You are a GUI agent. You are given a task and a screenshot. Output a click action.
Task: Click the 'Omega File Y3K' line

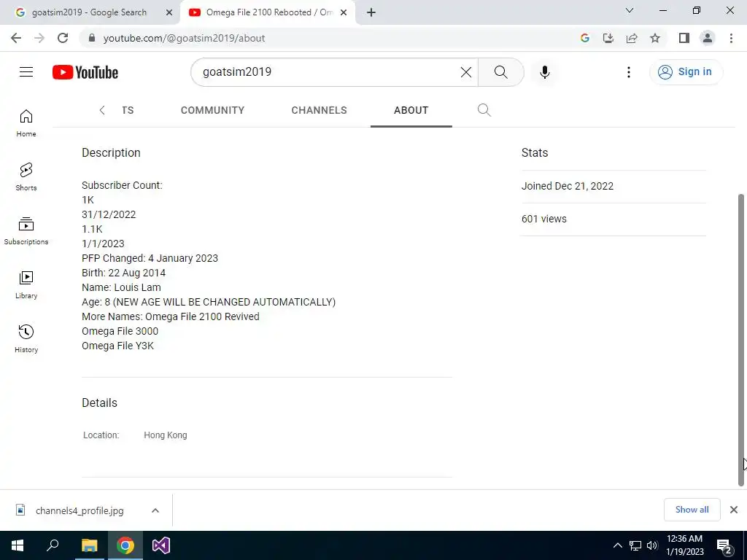(x=117, y=346)
